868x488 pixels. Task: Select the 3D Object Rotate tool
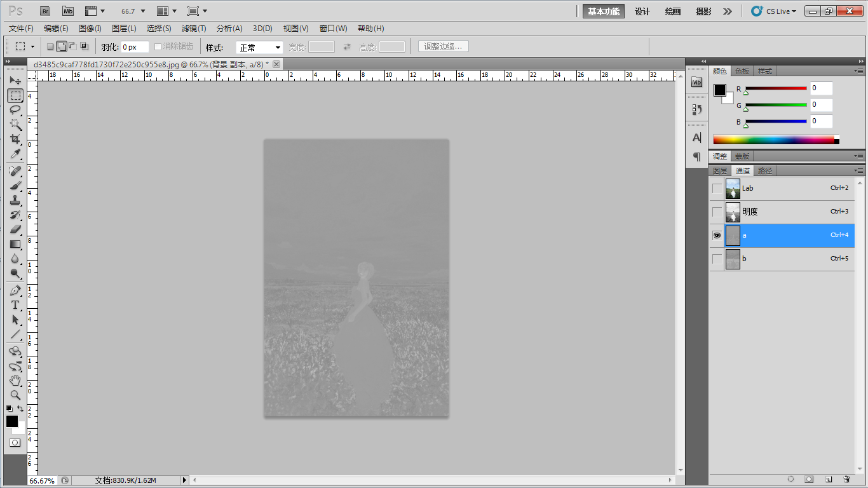coord(15,351)
